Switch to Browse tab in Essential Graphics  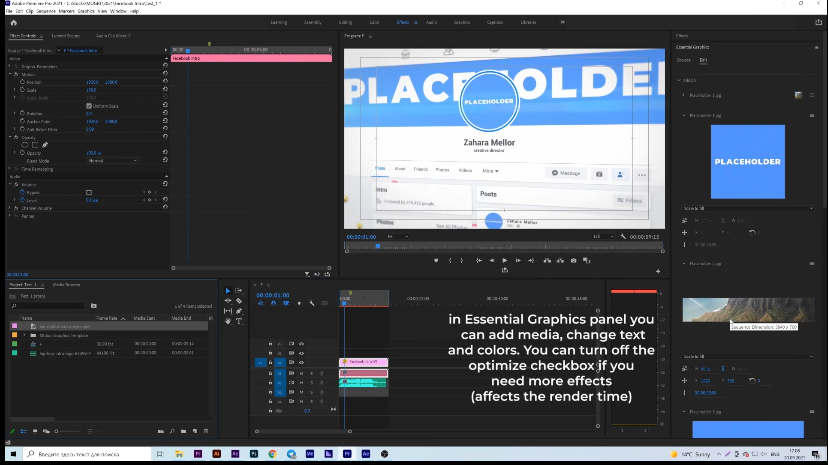683,60
